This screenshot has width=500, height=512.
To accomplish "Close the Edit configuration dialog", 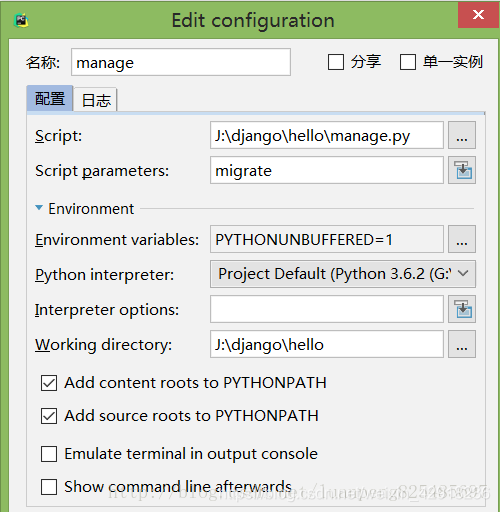I will pos(479,15).
